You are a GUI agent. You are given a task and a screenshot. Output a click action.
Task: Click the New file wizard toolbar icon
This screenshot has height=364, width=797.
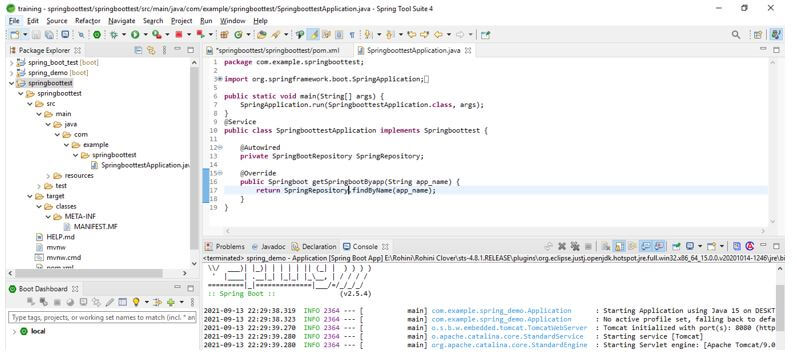[x=15, y=35]
